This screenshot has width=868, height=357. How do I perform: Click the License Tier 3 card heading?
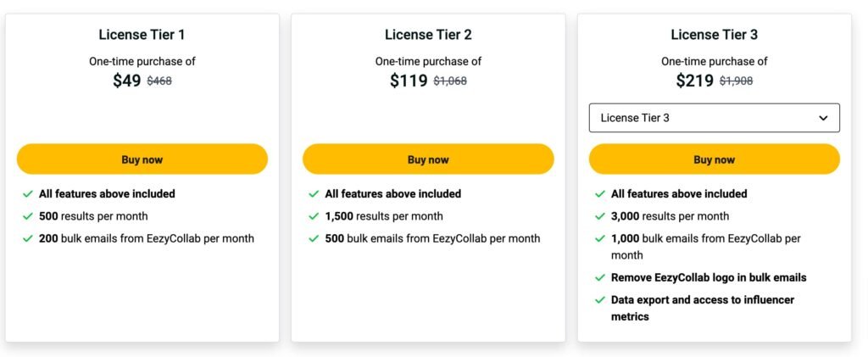click(714, 35)
